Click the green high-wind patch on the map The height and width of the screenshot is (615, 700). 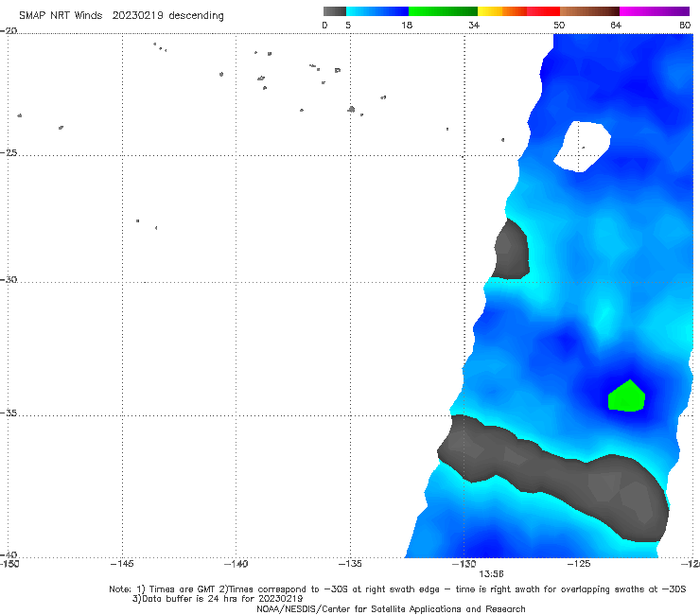[x=627, y=396]
